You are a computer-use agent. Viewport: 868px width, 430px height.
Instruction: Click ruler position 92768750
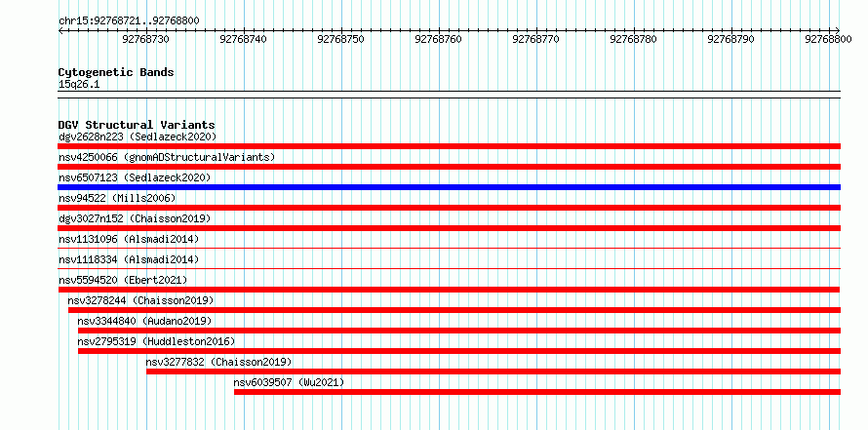pos(341,39)
